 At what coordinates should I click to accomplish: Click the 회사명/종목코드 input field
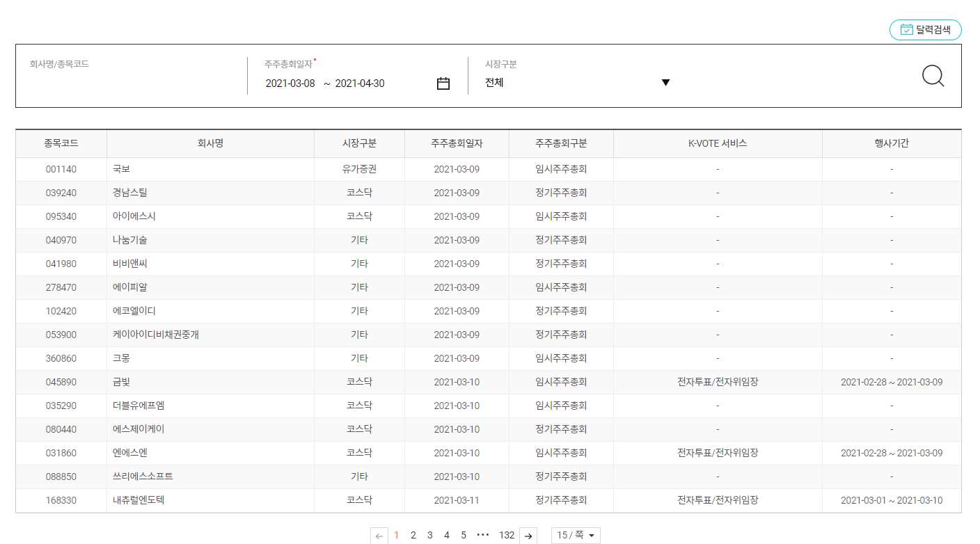[131, 83]
